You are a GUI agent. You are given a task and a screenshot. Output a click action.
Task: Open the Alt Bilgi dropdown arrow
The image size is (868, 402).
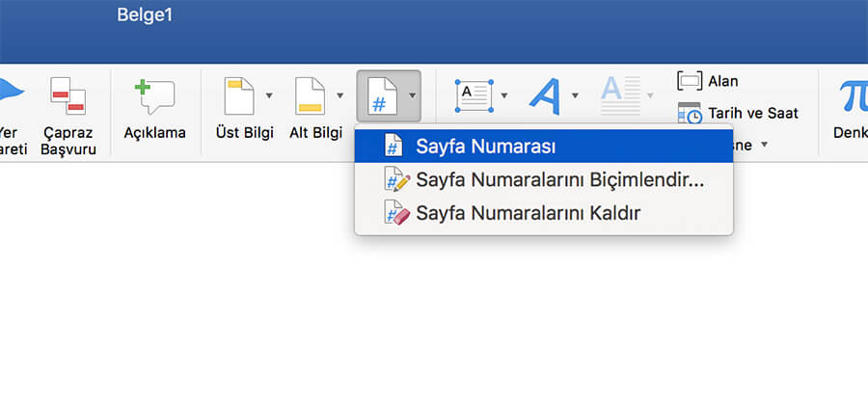(339, 95)
